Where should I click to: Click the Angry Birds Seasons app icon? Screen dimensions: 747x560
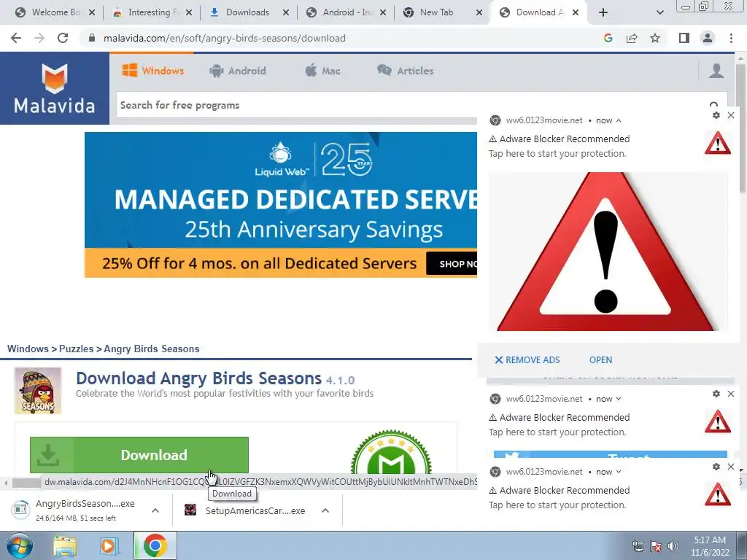coord(38,391)
